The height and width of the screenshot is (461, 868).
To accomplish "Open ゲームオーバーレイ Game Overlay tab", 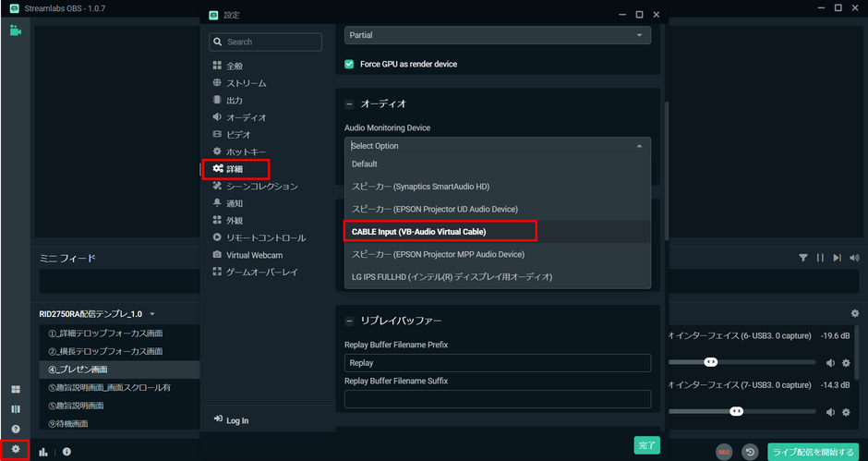I will (x=260, y=272).
